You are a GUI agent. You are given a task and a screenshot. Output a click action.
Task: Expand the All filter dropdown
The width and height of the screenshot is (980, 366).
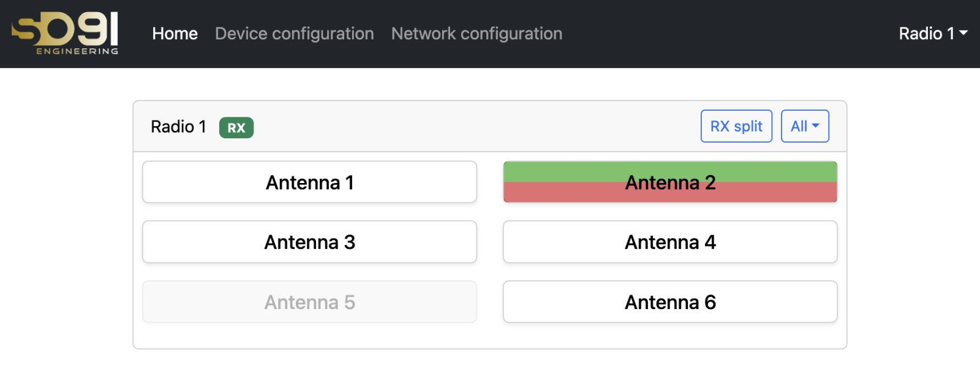[x=805, y=126]
